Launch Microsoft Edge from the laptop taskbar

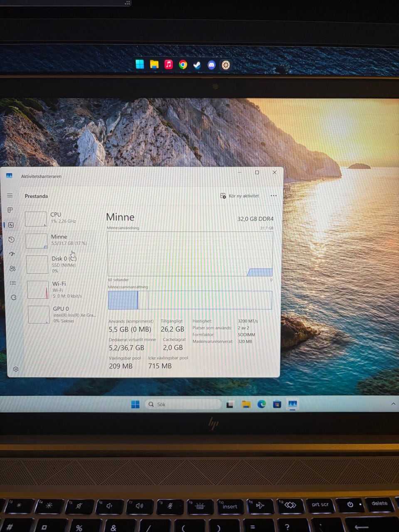pos(261,404)
